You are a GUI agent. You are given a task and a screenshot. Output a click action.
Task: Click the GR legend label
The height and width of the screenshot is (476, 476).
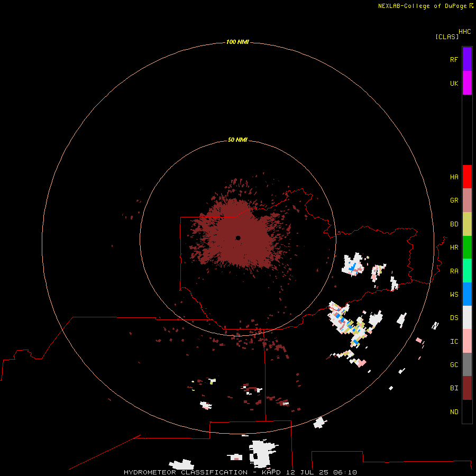454,200
